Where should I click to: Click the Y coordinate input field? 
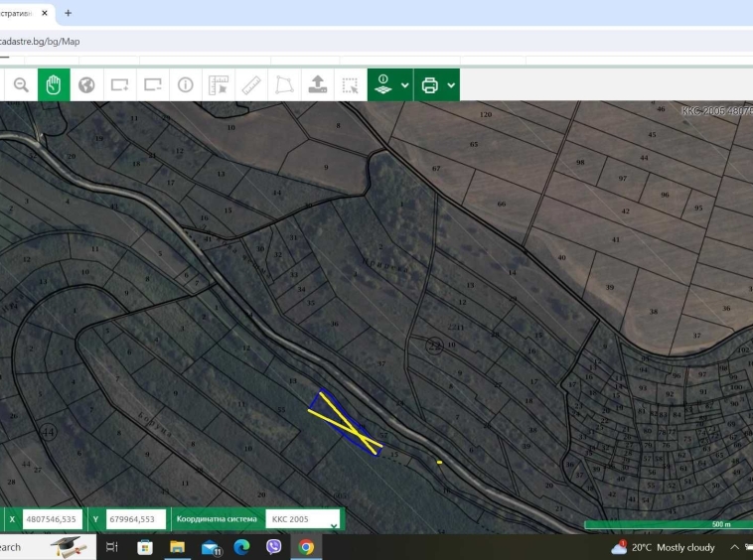pos(136,519)
